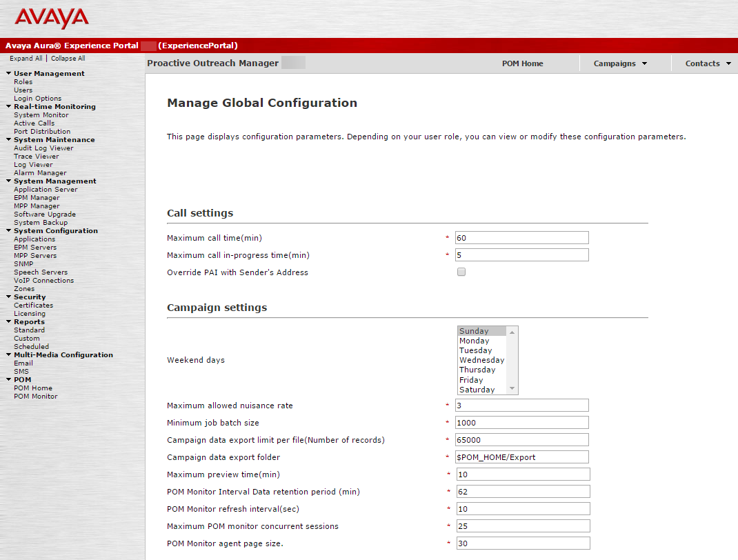Screen dimensions: 738x560
Task: Open Custom reports
Action: [27, 339]
